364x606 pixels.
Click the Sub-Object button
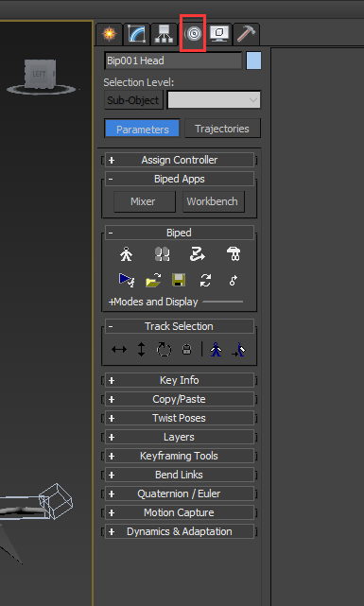point(133,100)
